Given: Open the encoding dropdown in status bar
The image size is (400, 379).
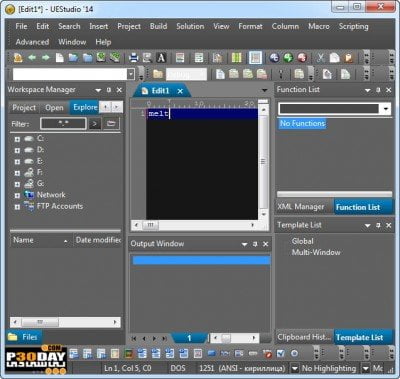Looking at the screenshot, I should 295,368.
